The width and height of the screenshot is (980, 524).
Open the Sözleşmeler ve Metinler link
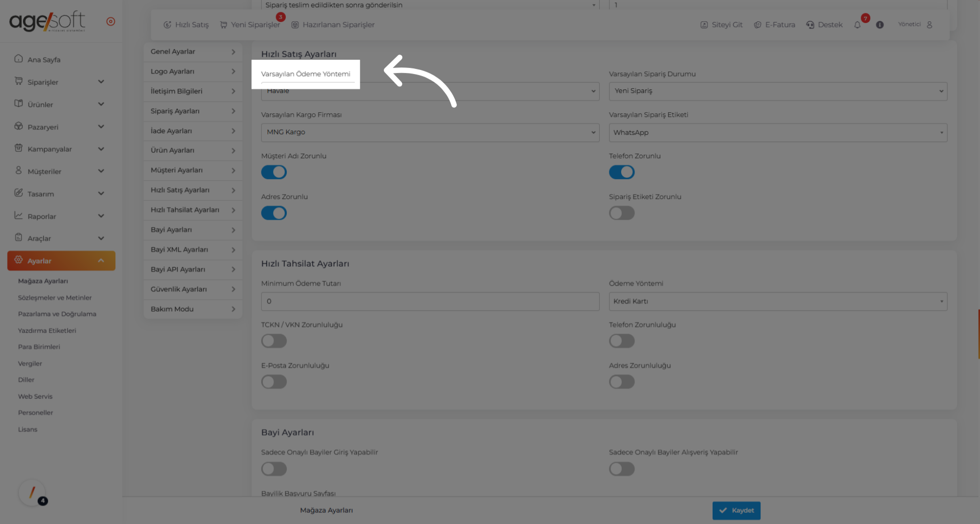[55, 298]
